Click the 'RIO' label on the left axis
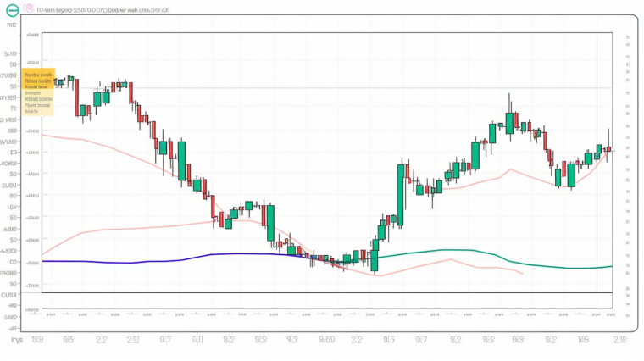 tap(11, 25)
